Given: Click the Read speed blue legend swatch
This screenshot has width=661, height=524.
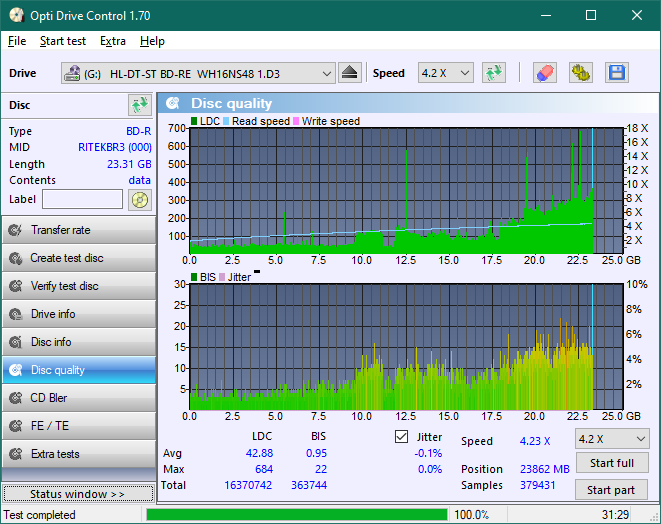Looking at the screenshot, I should click(226, 121).
